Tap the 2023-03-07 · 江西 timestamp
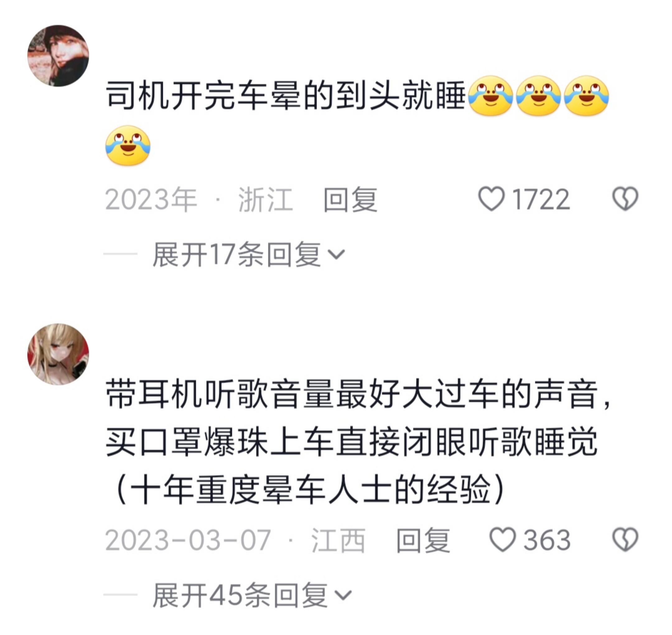This screenshot has height=635, width=672. 236,541
